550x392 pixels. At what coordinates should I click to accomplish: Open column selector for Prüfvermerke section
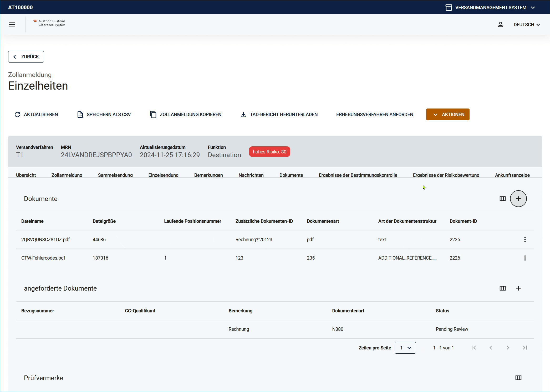tap(518, 378)
